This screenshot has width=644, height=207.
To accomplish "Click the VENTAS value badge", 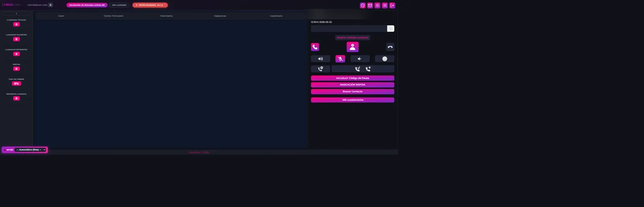I will [x=17, y=69].
